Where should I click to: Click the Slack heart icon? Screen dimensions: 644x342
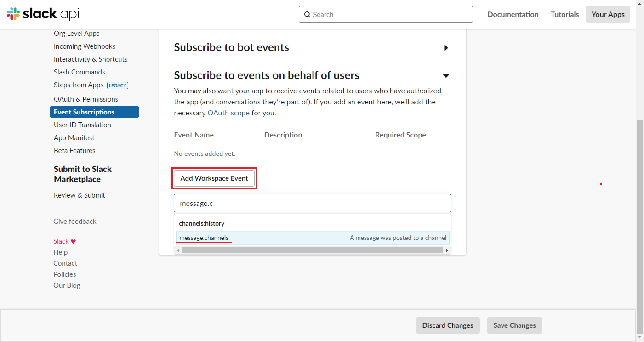tap(74, 241)
